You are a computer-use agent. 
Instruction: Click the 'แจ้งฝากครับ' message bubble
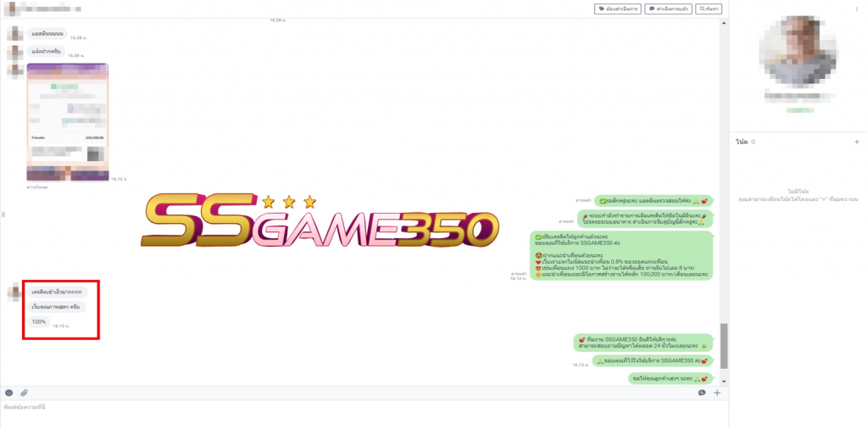point(46,52)
